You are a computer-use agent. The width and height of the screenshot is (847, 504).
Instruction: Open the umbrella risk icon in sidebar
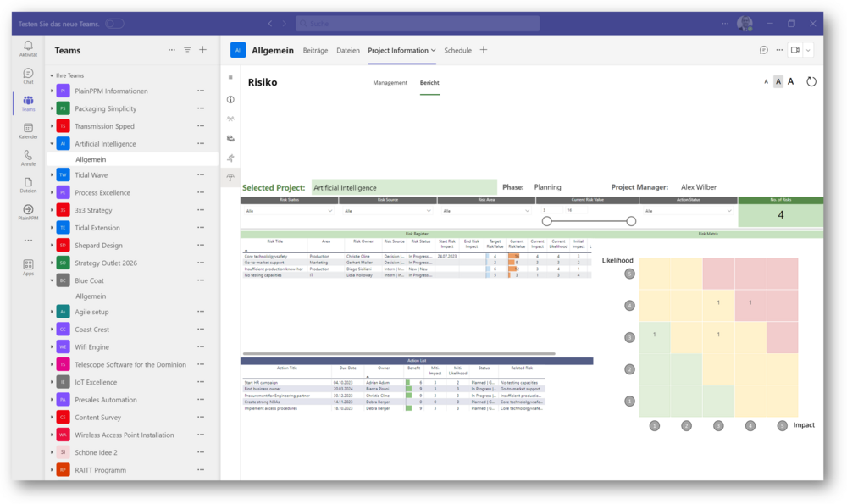pos(230,177)
